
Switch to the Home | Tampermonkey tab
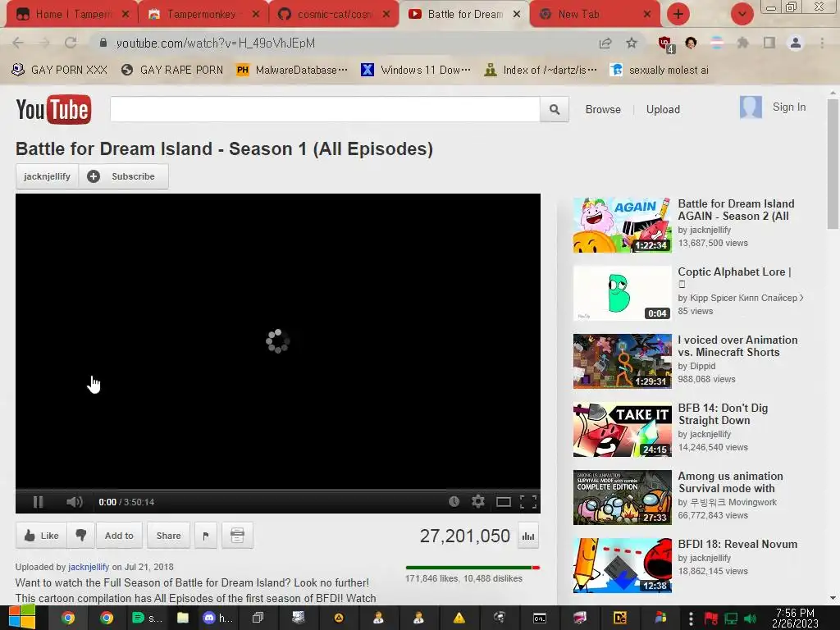coord(72,14)
